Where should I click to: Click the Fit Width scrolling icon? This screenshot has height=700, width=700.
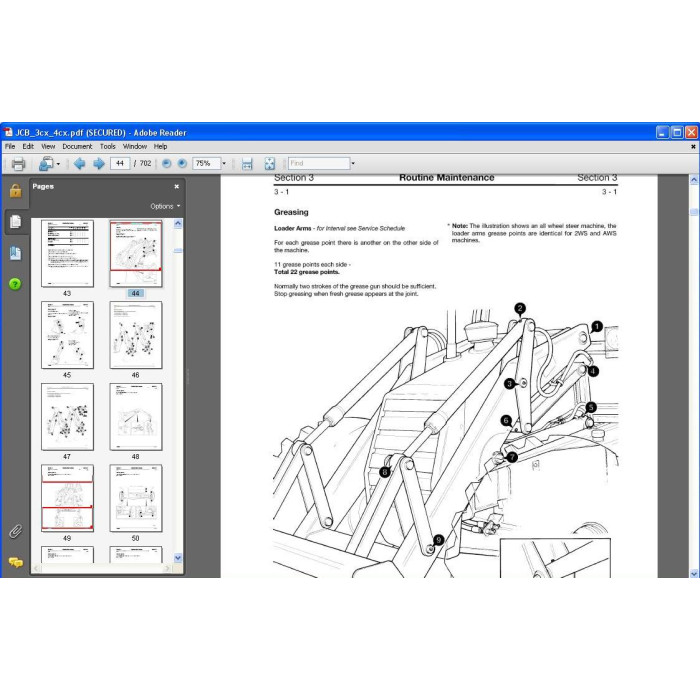pos(247,164)
